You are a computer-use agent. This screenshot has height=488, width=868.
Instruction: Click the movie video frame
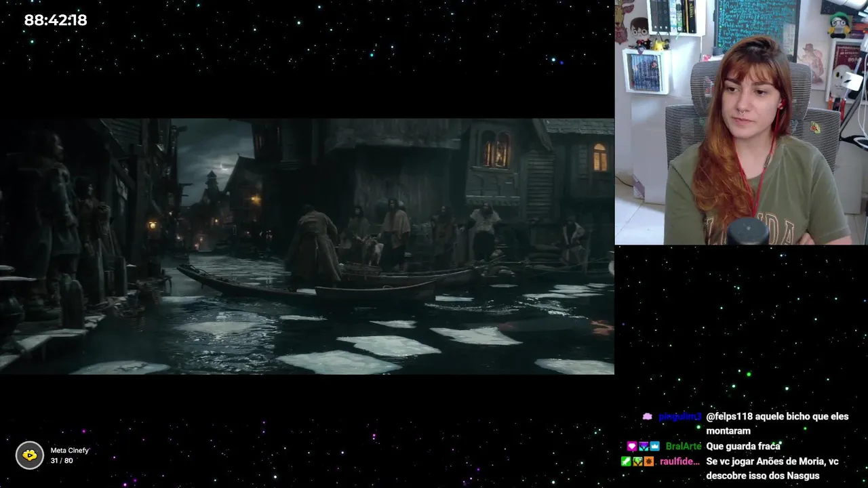pos(307,247)
